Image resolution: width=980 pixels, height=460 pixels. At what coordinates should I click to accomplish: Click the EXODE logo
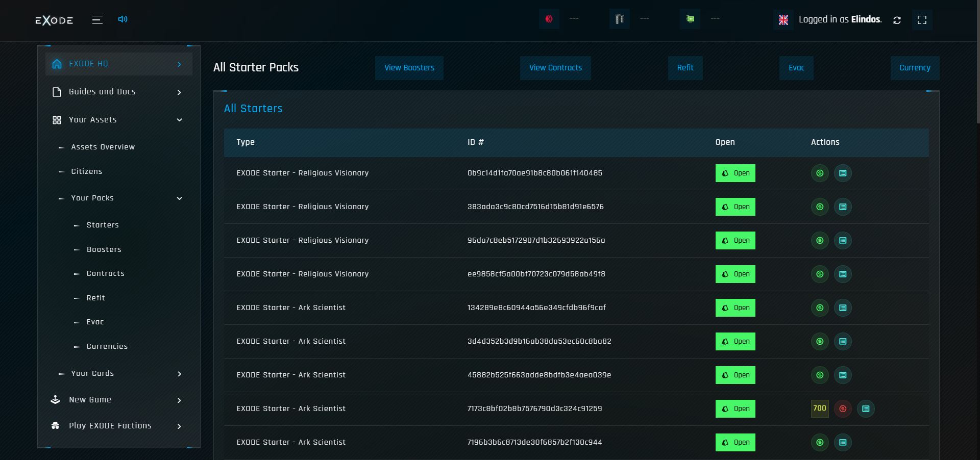pos(54,20)
